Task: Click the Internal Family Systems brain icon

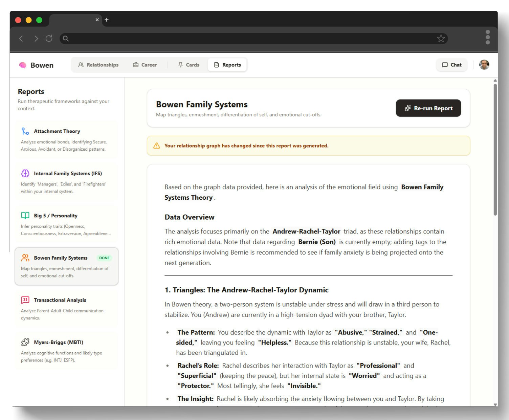Action: (x=25, y=173)
